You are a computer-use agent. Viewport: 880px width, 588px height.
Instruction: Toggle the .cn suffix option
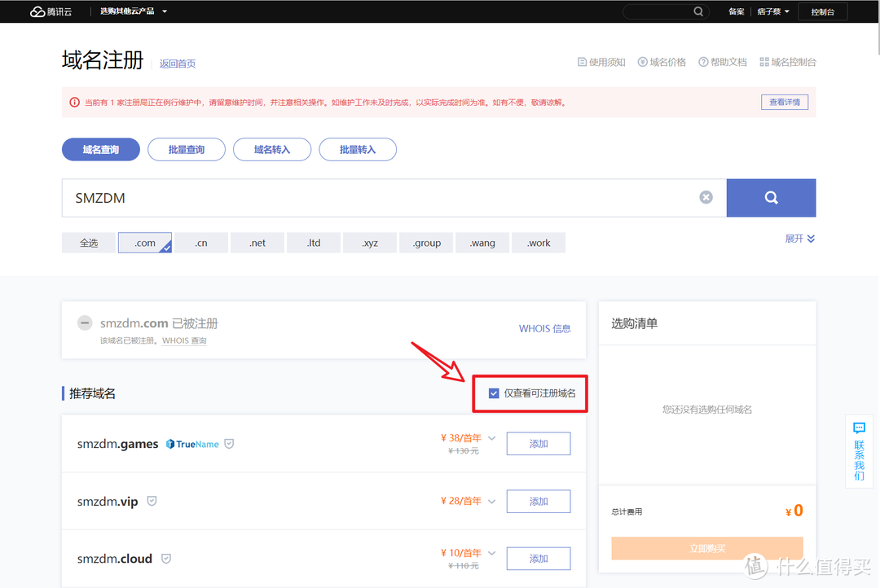[x=201, y=243]
